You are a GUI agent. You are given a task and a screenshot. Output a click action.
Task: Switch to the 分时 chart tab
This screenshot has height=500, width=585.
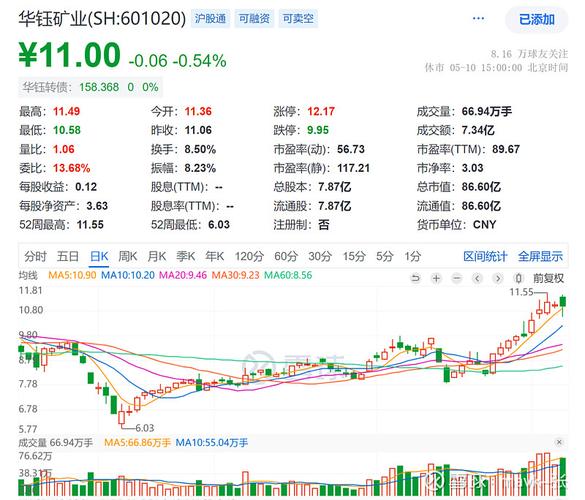coord(35,256)
